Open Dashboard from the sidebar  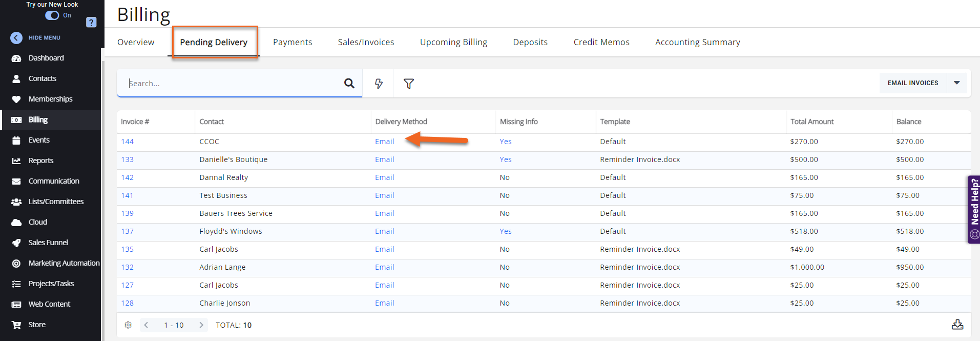46,58
